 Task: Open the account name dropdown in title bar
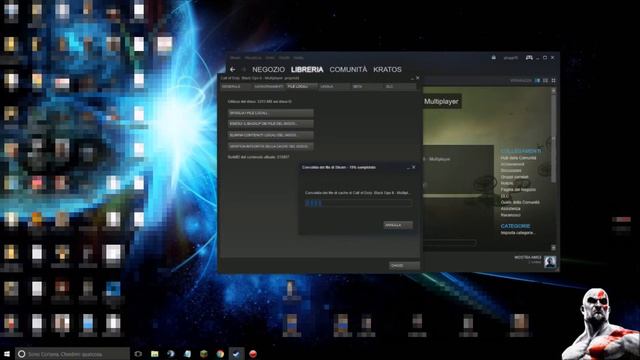point(510,58)
